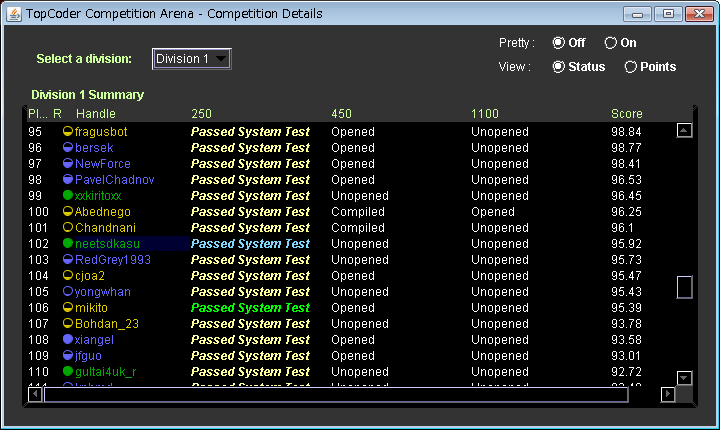The image size is (720, 430).
Task: Select the handle yongwhan
Action: pyautogui.click(x=103, y=291)
